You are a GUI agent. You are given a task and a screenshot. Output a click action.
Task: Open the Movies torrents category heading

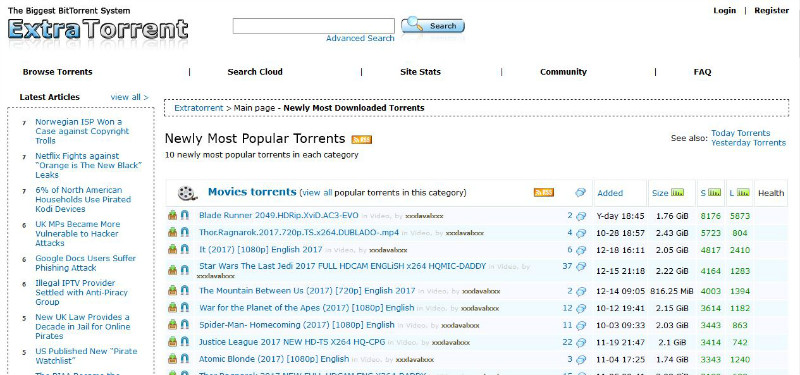(252, 192)
